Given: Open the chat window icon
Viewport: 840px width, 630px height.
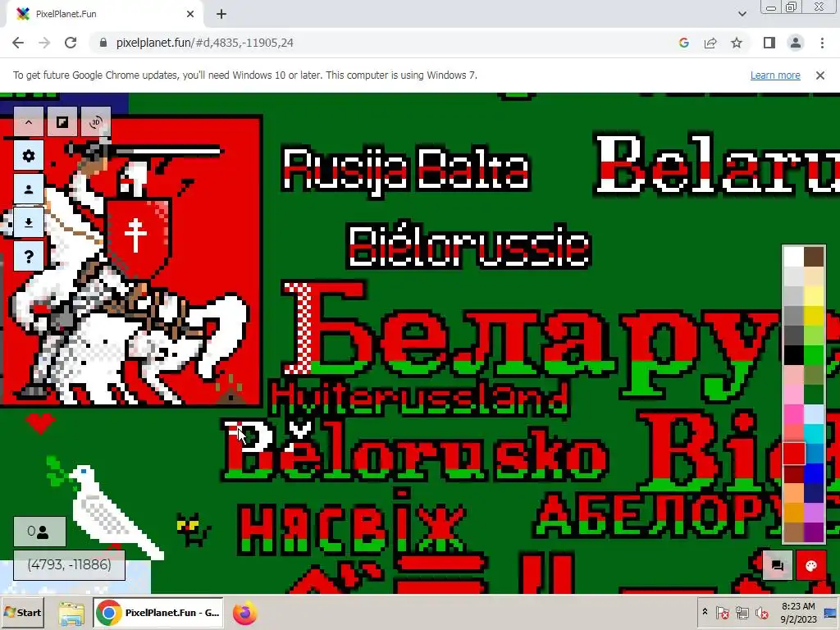Looking at the screenshot, I should [778, 565].
